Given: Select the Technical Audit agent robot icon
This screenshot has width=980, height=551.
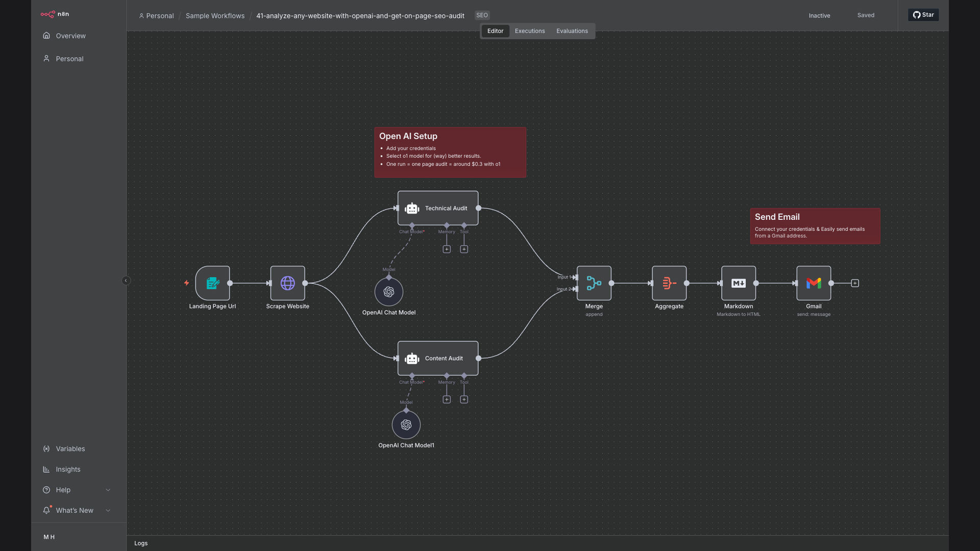Looking at the screenshot, I should (x=412, y=208).
